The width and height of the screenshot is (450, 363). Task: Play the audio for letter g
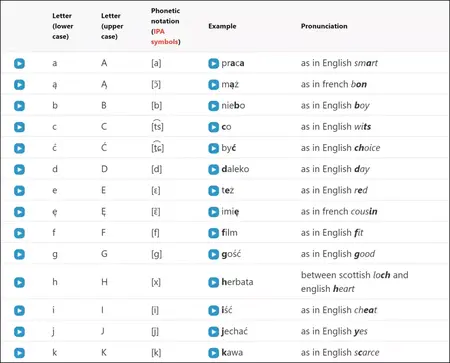[19, 254]
